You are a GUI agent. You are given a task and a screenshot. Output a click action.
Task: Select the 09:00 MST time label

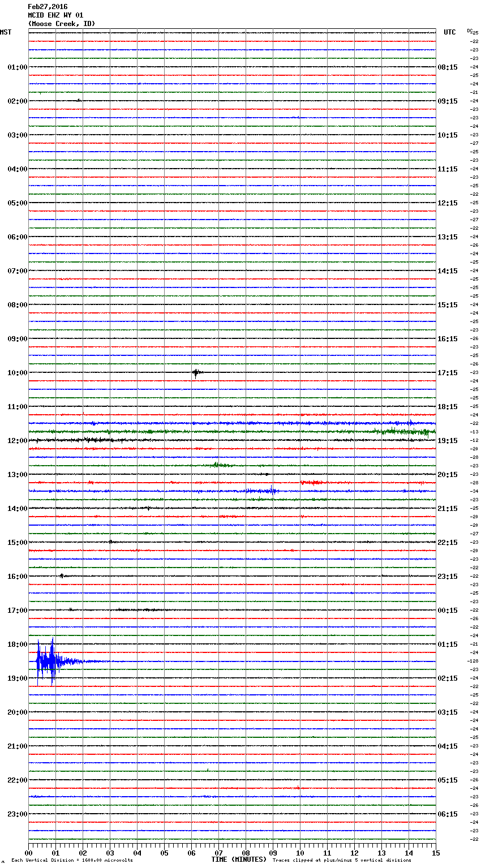point(18,339)
